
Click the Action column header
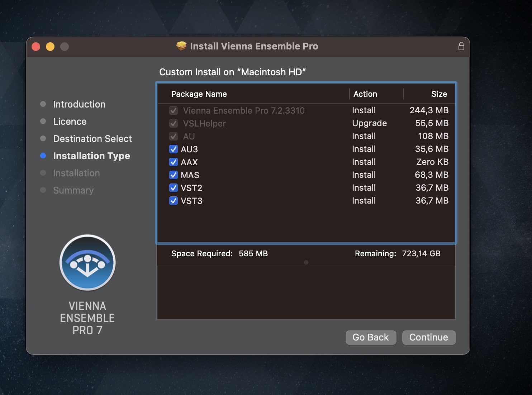click(x=365, y=94)
